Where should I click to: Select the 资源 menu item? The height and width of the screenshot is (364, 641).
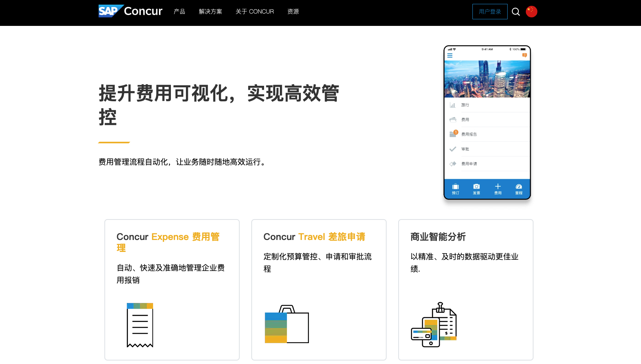coord(293,12)
